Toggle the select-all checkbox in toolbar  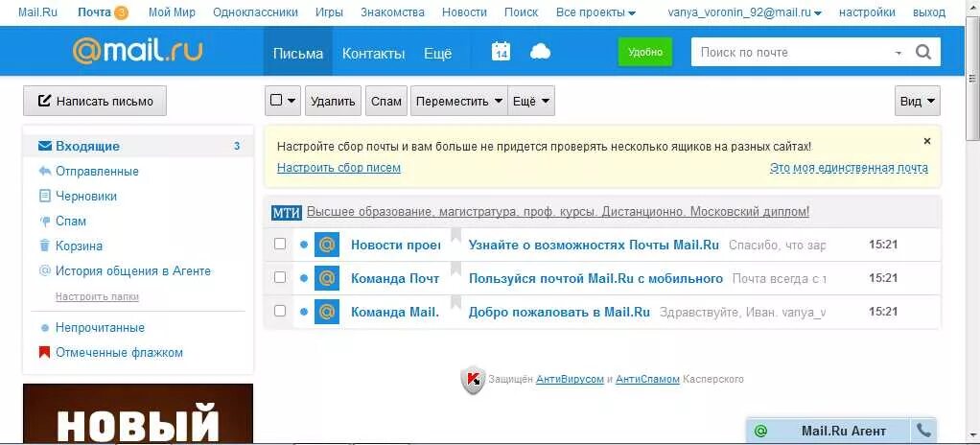click(x=275, y=100)
